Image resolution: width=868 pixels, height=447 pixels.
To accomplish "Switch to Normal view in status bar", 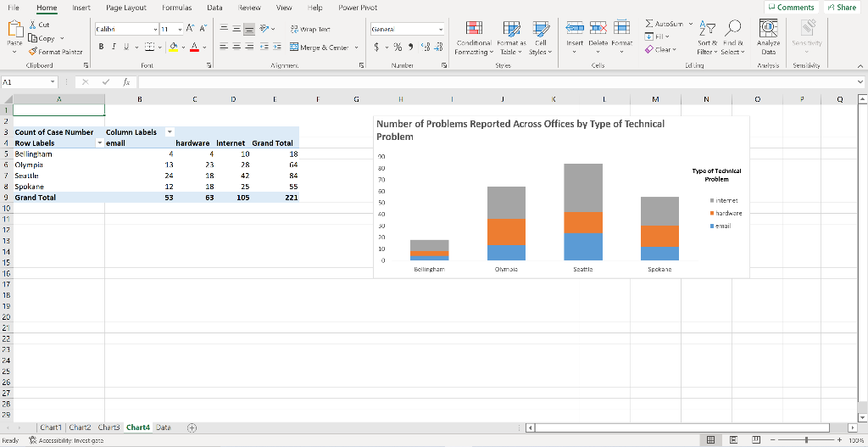I will pyautogui.click(x=711, y=440).
